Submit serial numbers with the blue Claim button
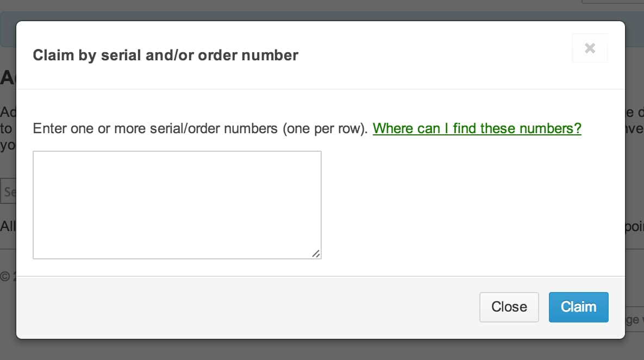644x360 pixels. pyautogui.click(x=578, y=307)
